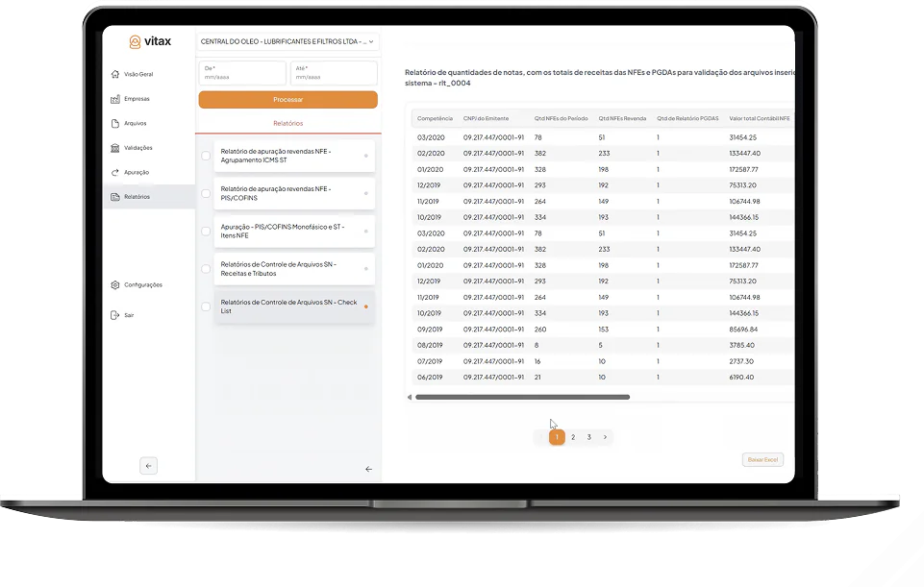The width and height of the screenshot is (924, 587).
Task: Click the Até date field
Action: coord(334,73)
